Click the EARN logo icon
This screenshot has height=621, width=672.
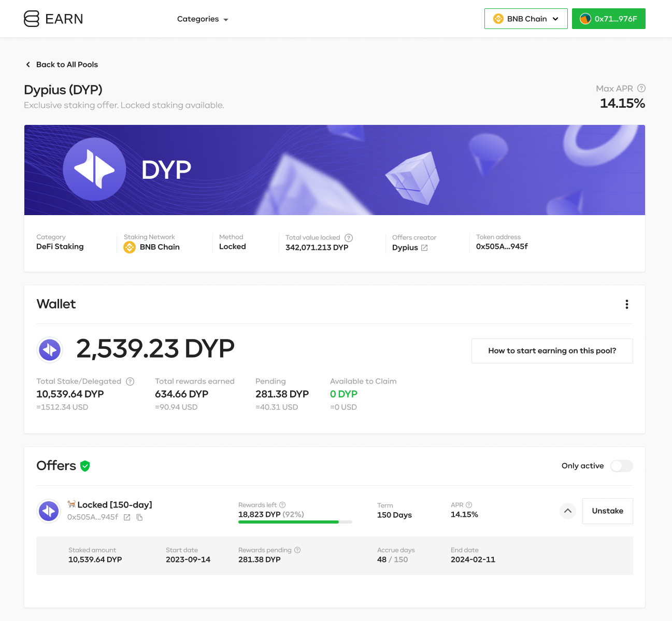[32, 19]
